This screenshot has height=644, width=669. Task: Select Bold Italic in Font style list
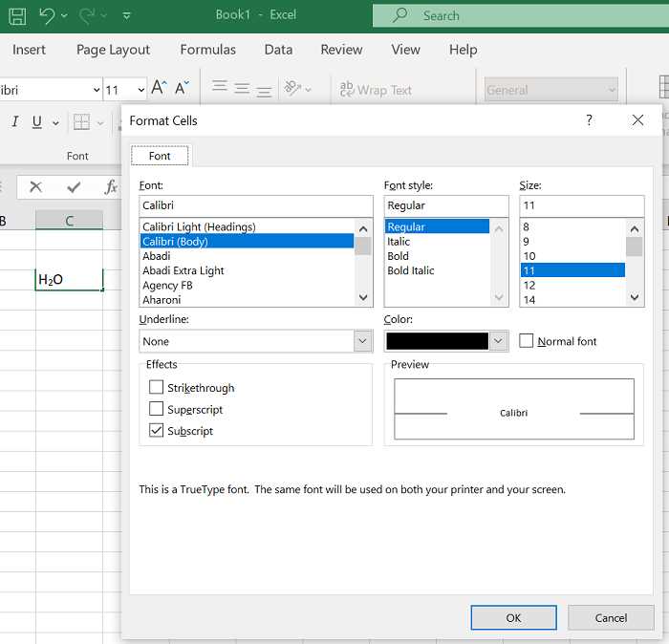pyautogui.click(x=410, y=270)
